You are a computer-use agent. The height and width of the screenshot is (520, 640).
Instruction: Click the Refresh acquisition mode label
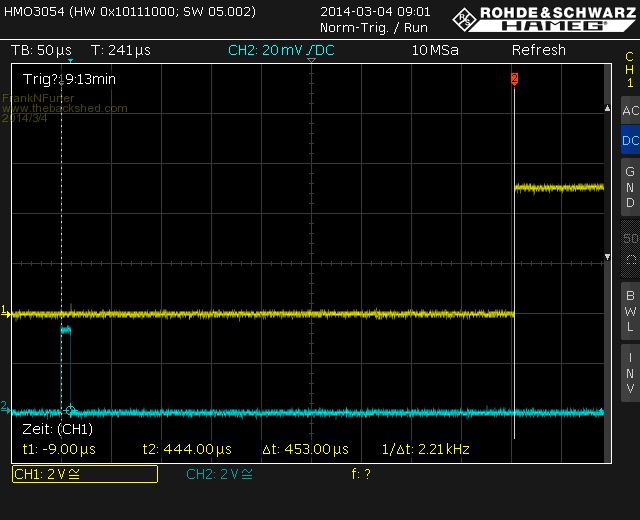pyautogui.click(x=538, y=50)
